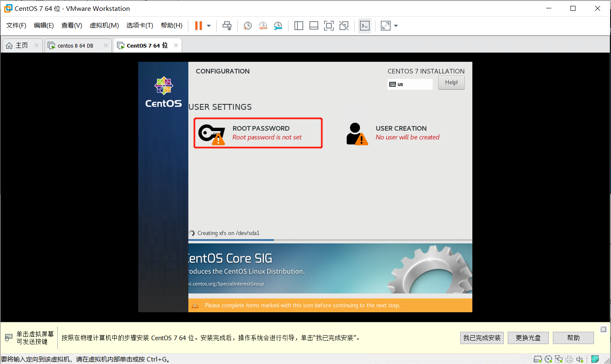Open the 编辑(E) menu
611x364 pixels.
click(44, 25)
